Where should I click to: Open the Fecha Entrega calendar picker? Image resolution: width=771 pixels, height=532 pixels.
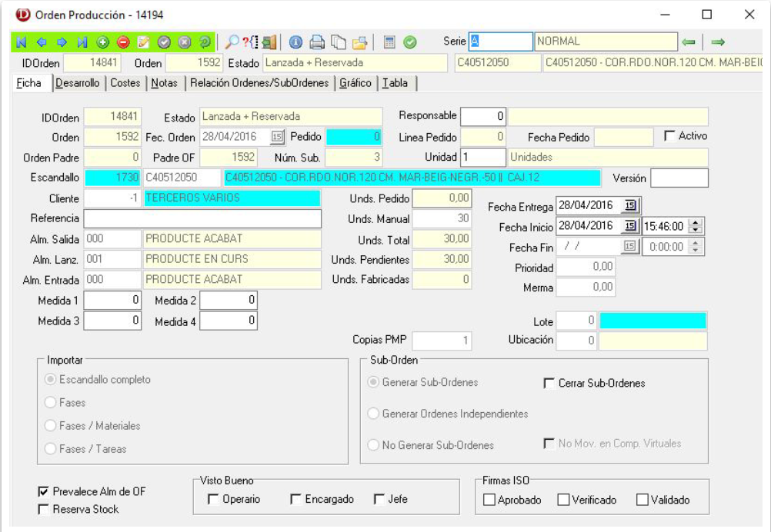tap(631, 205)
